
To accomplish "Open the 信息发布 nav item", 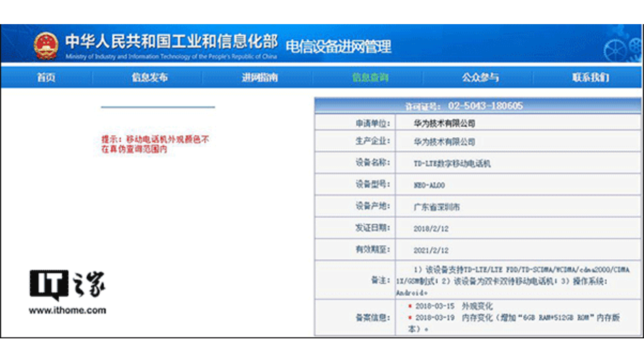I will [149, 77].
